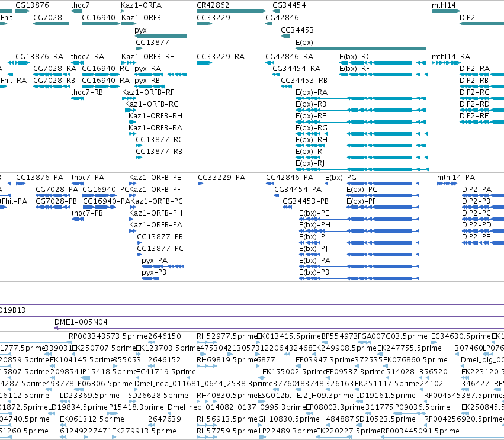
Task: Click the CG33229-RA transcript bar
Action: tap(204, 63)
